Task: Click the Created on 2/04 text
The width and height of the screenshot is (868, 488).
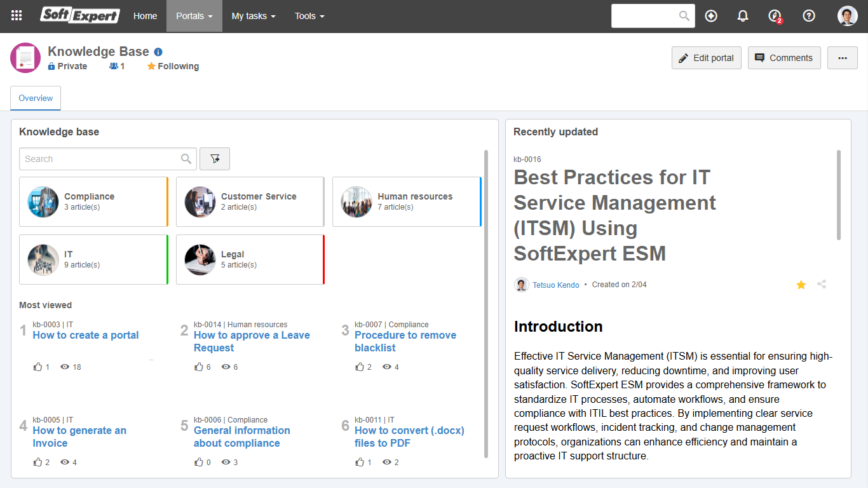Action: point(619,285)
